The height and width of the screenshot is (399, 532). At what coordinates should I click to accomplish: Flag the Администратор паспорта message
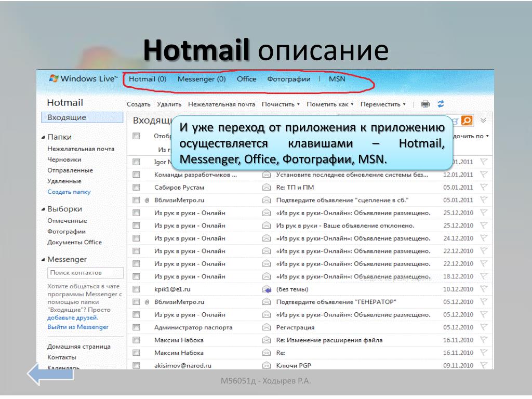pyautogui.click(x=484, y=327)
